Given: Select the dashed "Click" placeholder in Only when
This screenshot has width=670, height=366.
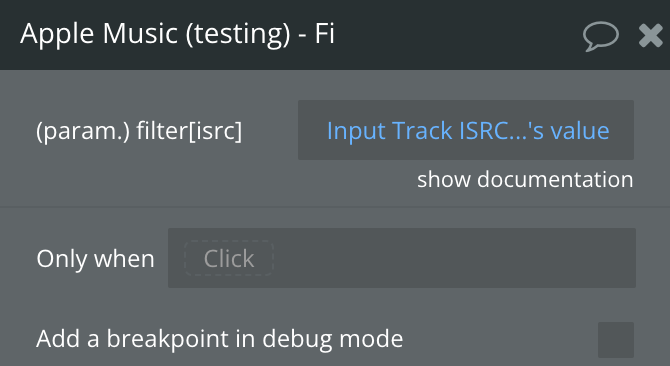Looking at the screenshot, I should click(x=229, y=258).
